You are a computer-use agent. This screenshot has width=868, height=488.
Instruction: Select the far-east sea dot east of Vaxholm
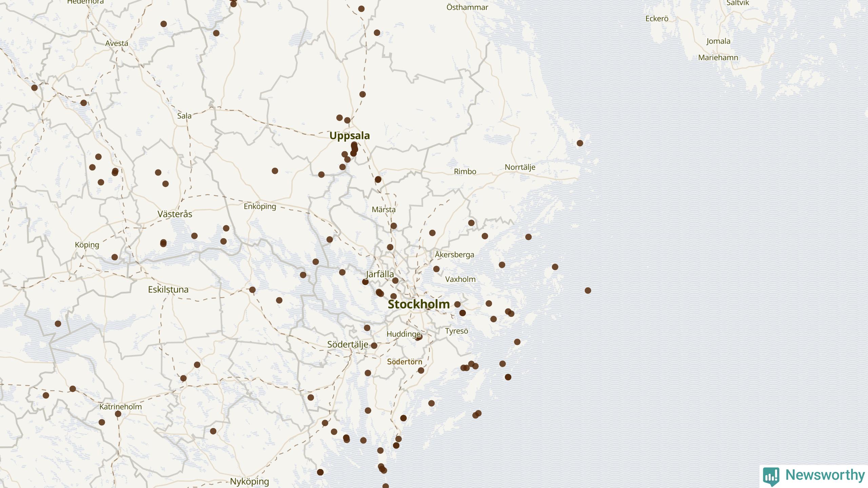tap(588, 290)
